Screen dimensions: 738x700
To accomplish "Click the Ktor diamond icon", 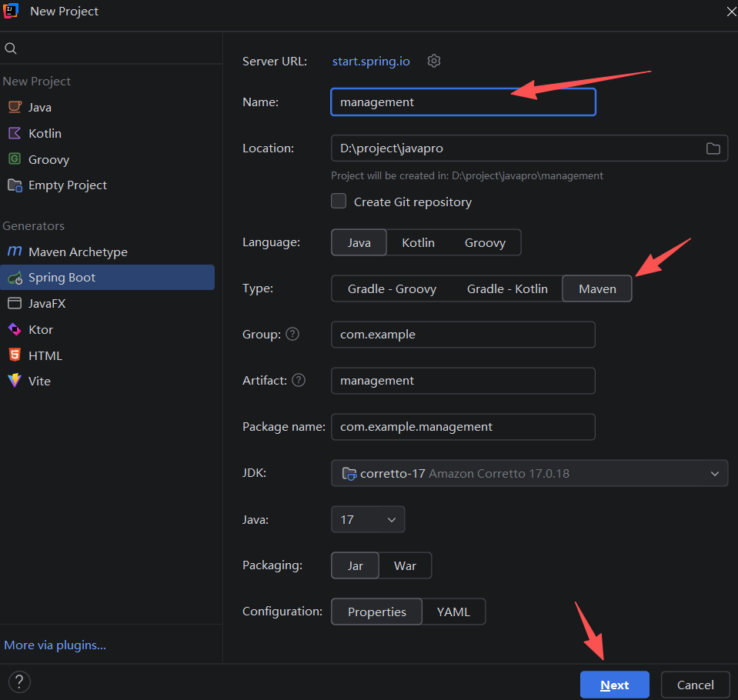I will coord(15,329).
